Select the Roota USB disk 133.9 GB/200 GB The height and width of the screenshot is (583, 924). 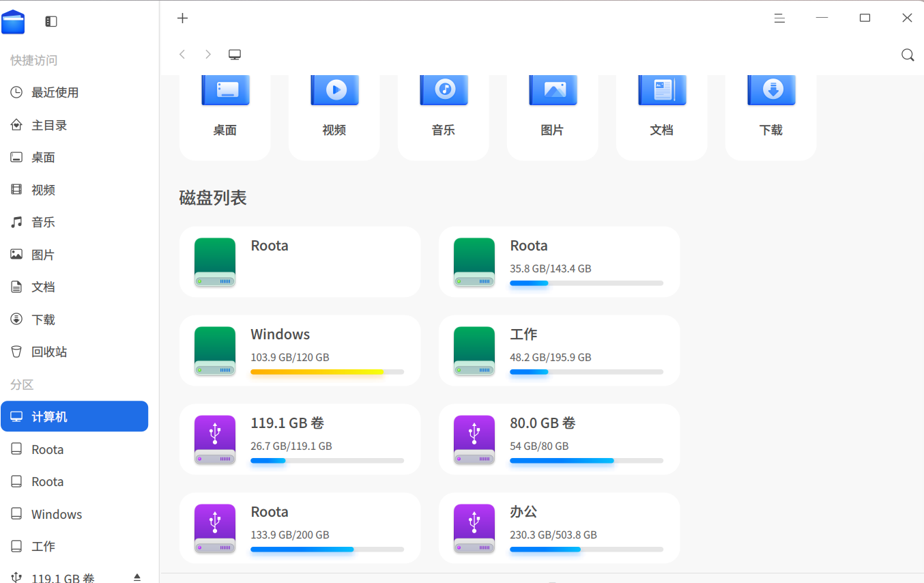300,528
